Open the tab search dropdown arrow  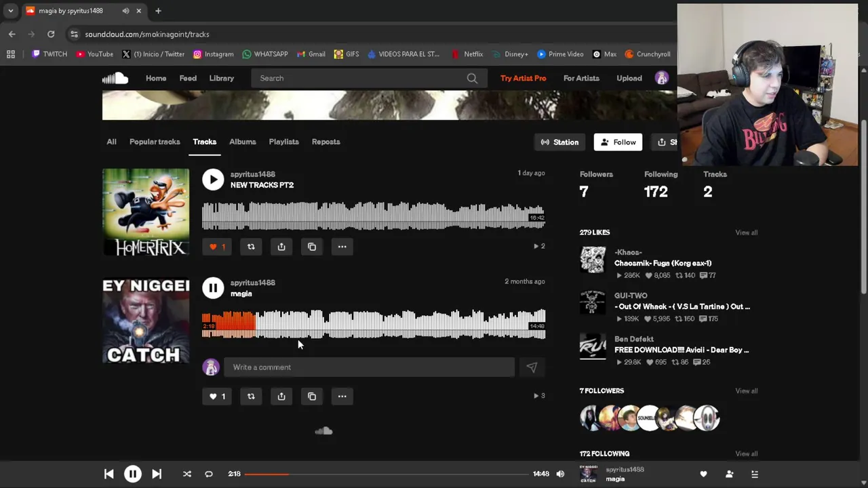[x=10, y=11]
